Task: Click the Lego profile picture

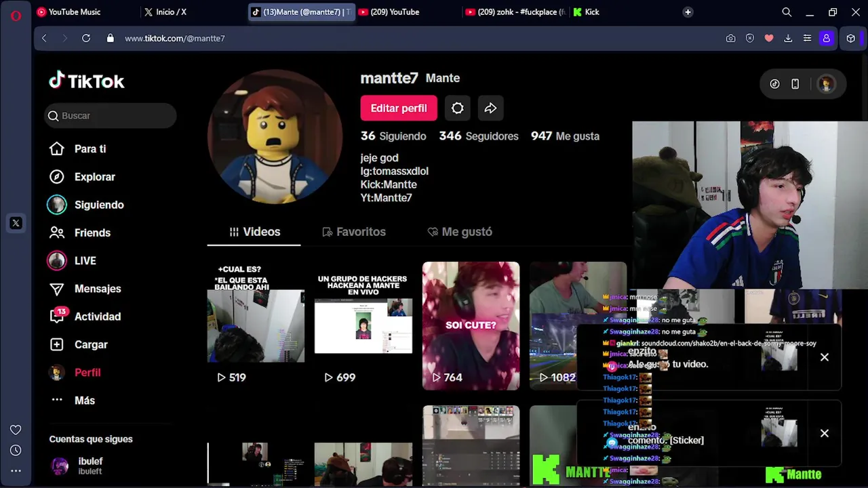Action: [275, 136]
